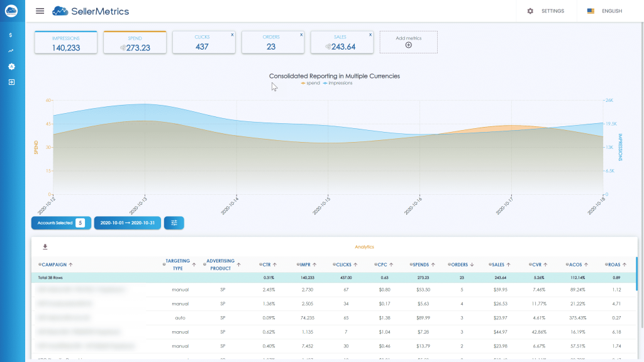This screenshot has width=644, height=362.
Task: Click the plus icon to add metrics
Action: pyautogui.click(x=409, y=45)
